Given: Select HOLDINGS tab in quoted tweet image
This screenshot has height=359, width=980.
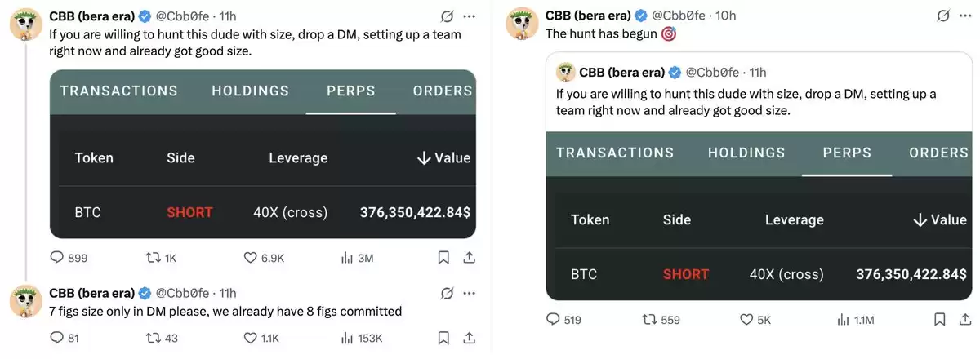Looking at the screenshot, I should 746,153.
